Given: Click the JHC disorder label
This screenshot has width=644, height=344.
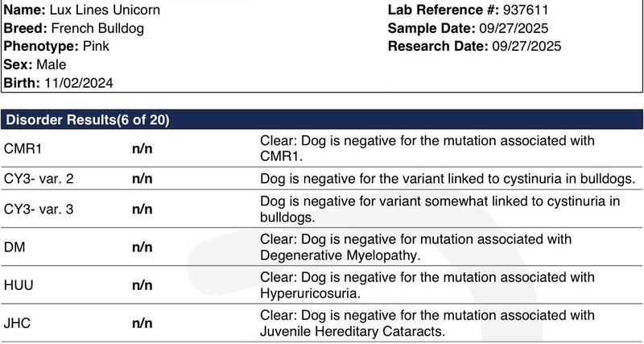Looking at the screenshot, I should 19,323.
